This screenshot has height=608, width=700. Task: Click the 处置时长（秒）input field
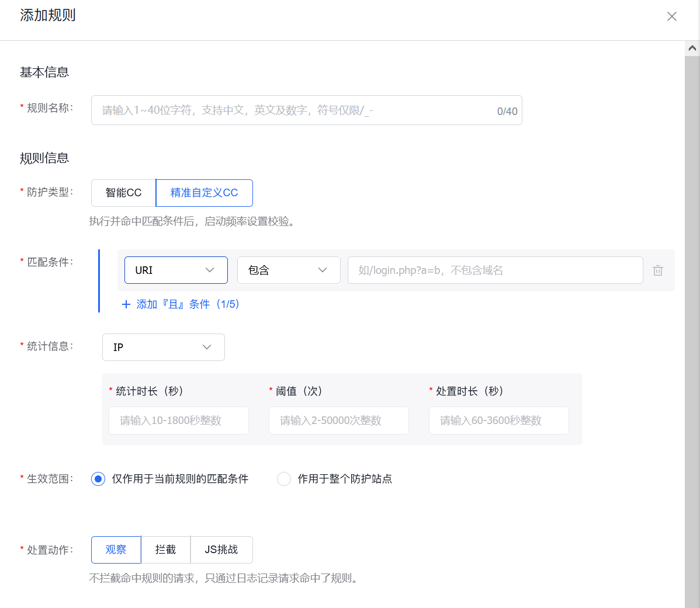(498, 421)
